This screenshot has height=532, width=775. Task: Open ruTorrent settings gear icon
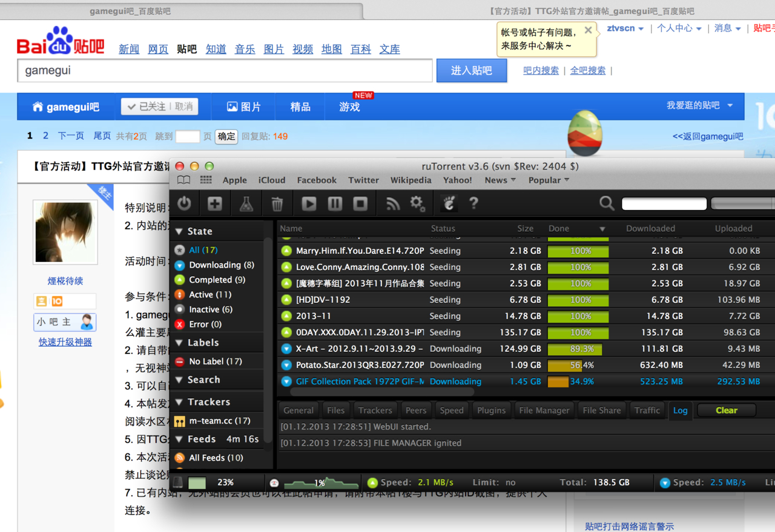click(418, 204)
